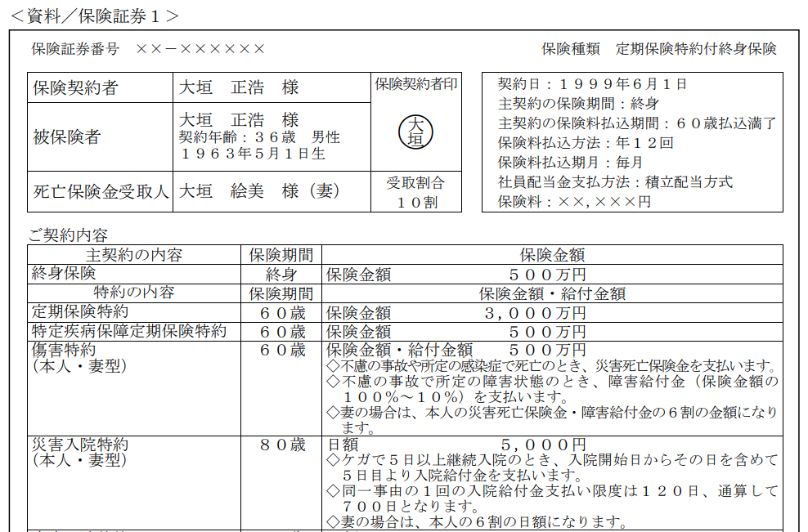This screenshot has height=532, width=808.
Task: Click the 社員配当金支払方法 line
Action: [x=615, y=182]
